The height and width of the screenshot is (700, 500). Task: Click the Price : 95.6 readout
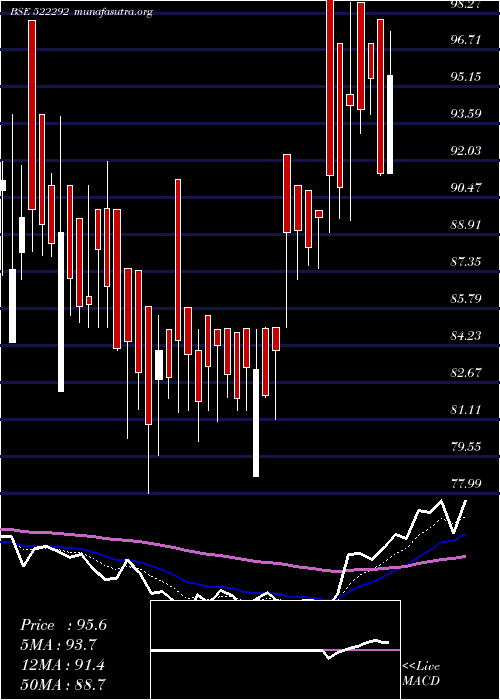(64, 625)
